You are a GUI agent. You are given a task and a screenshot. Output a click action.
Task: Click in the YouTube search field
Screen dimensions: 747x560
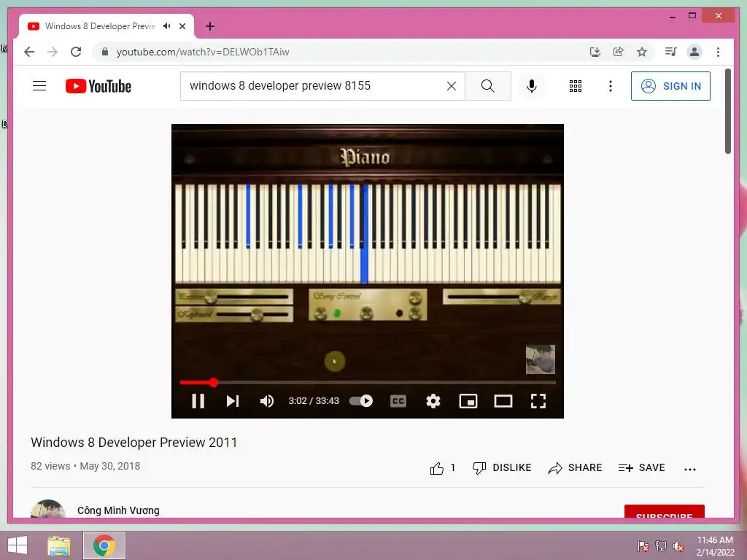point(314,86)
